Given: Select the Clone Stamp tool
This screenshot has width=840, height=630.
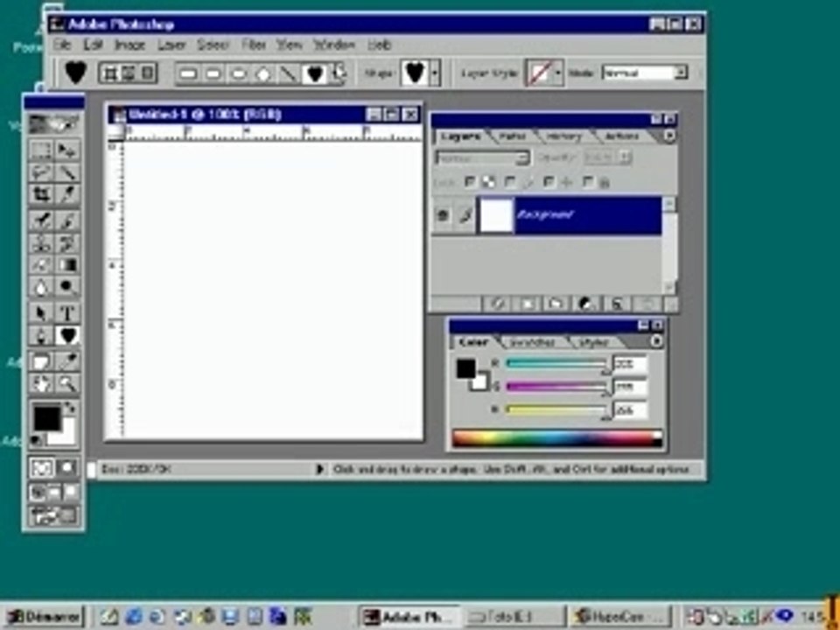Looking at the screenshot, I should [x=41, y=242].
